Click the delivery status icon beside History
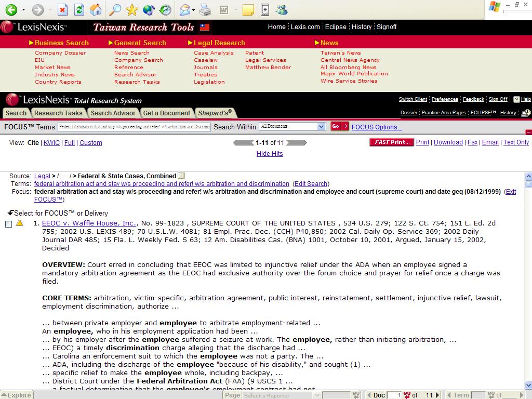Viewport: 532px width, 399px height. 526,113
